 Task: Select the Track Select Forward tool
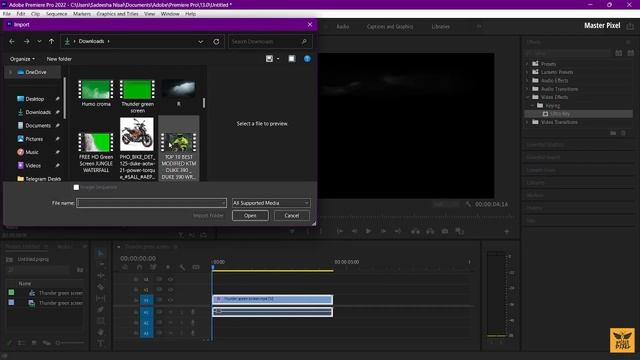pos(100,264)
